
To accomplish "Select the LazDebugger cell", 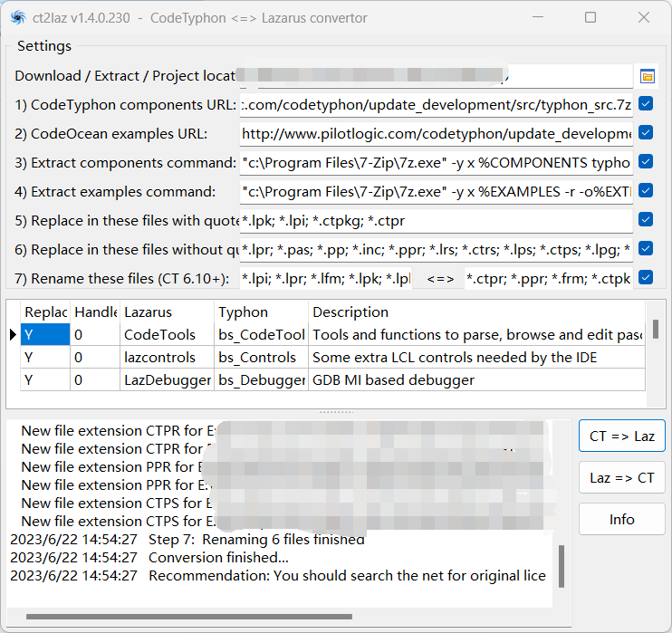I will click(168, 380).
